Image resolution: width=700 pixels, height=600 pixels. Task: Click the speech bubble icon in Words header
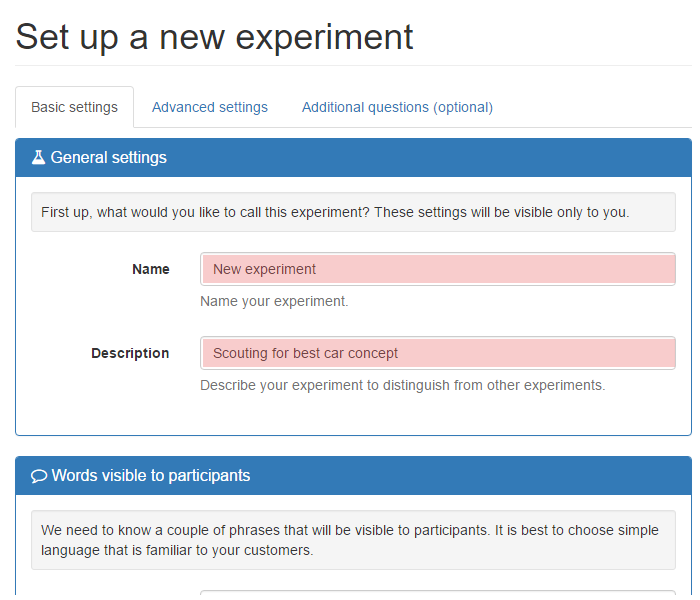pos(39,476)
